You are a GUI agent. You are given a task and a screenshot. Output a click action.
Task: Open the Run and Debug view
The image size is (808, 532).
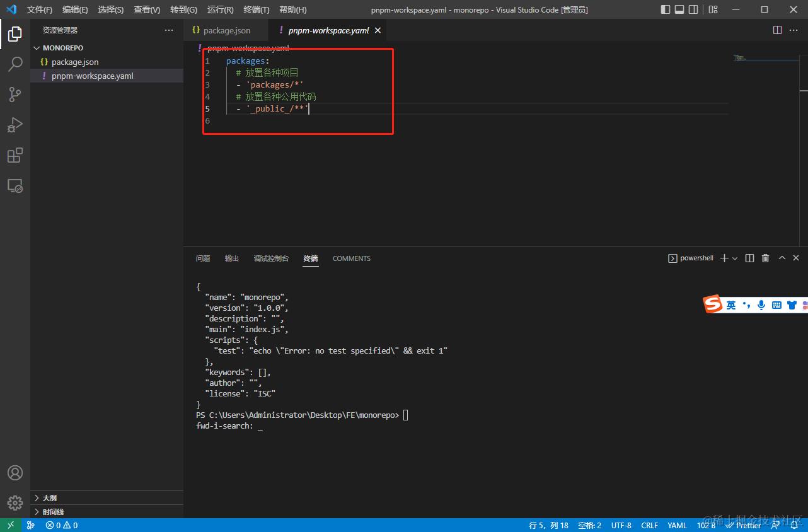tap(15, 125)
